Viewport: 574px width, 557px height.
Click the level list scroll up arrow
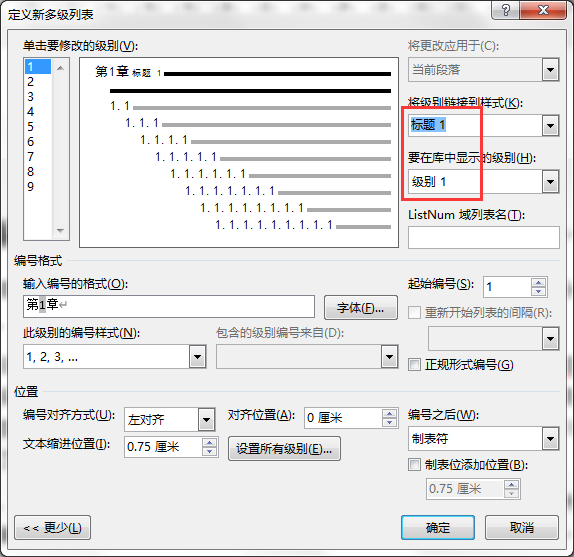(x=60, y=68)
